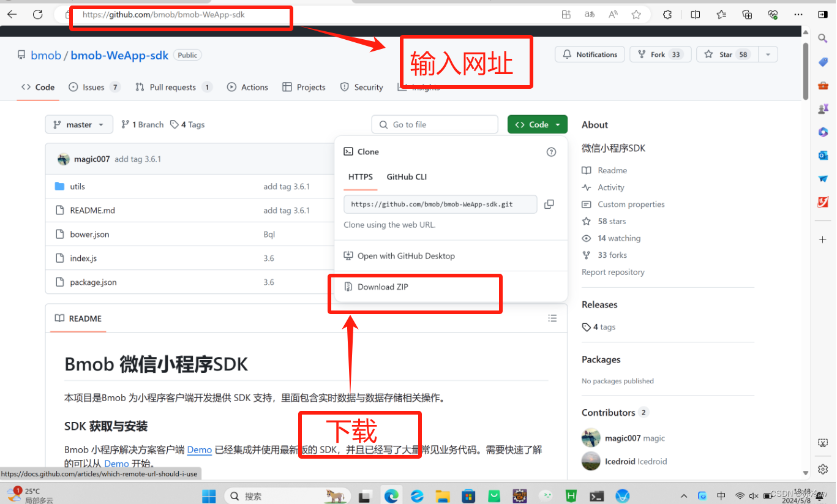
Task: Click the translate icon in address bar
Action: click(x=590, y=14)
